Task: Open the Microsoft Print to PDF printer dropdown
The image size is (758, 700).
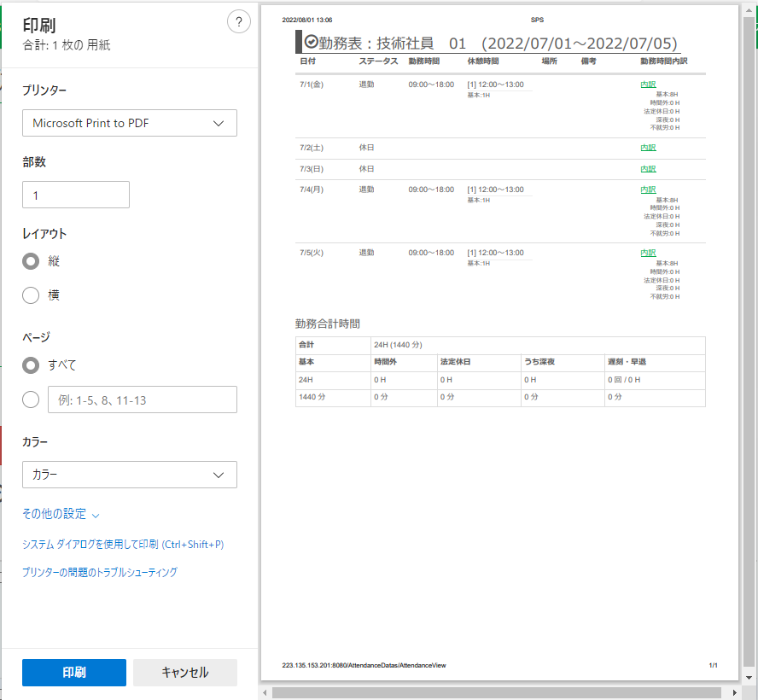Action: tap(130, 123)
